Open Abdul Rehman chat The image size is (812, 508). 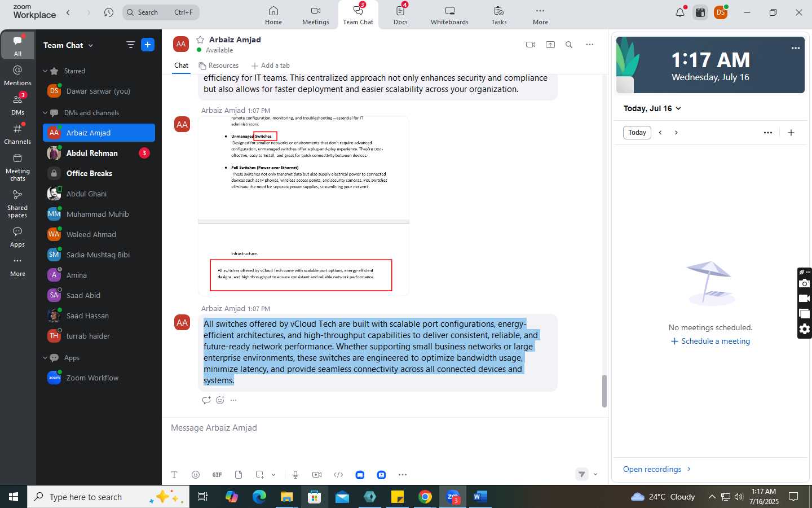click(x=99, y=153)
